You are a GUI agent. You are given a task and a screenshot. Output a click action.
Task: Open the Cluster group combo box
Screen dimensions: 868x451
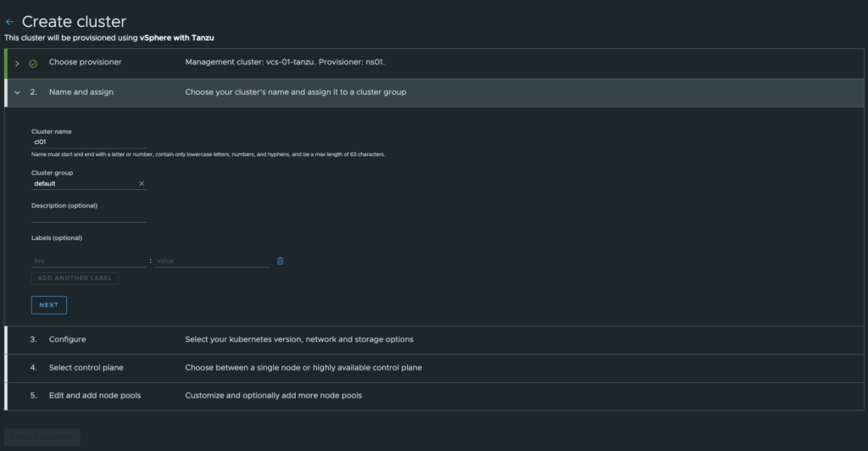click(x=88, y=184)
